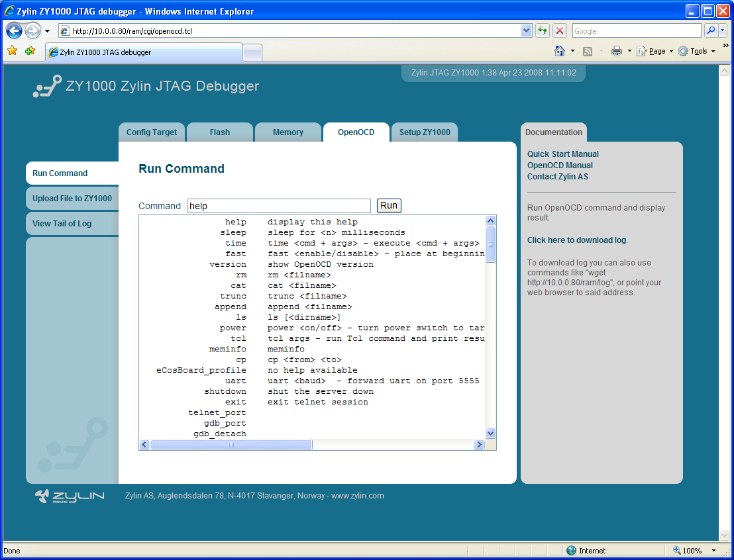Click the Internet Explorer title bar icon
The width and height of the screenshot is (734, 560).
(x=9, y=11)
